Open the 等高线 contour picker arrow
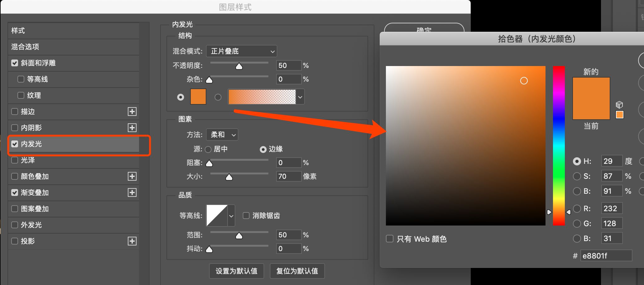The height and width of the screenshot is (285, 644). [x=231, y=216]
